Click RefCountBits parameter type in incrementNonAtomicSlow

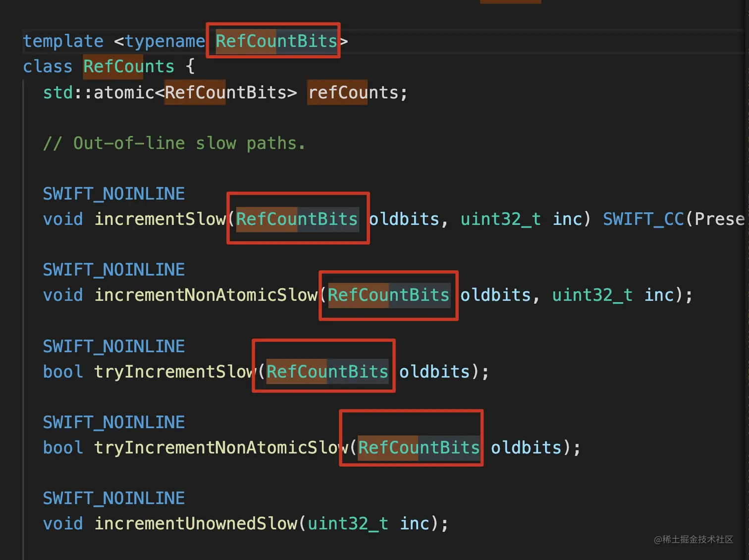(388, 295)
